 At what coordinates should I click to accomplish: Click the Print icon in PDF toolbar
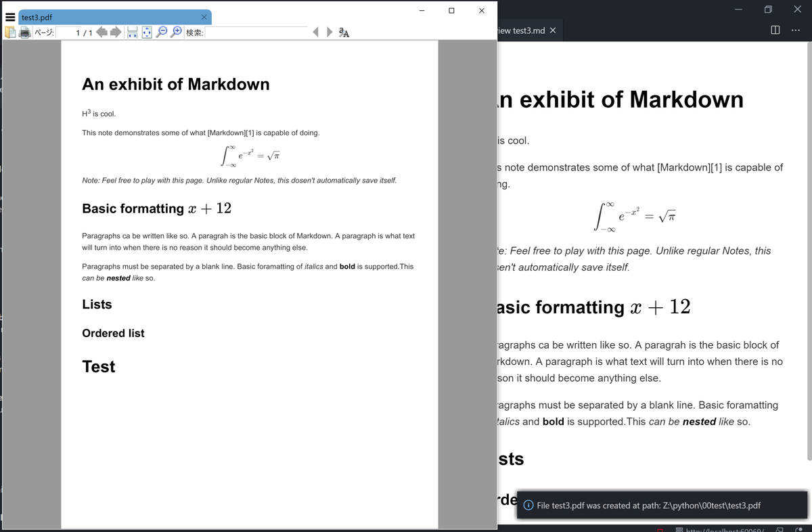coord(25,32)
